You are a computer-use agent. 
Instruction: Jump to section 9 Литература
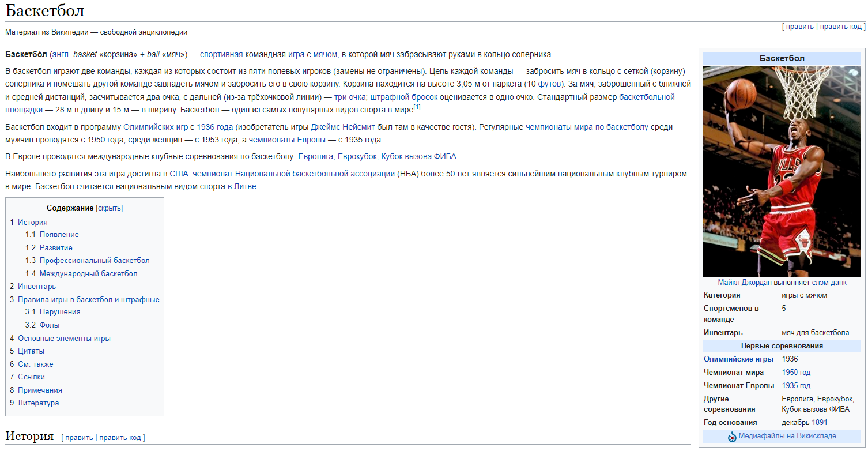(39, 403)
